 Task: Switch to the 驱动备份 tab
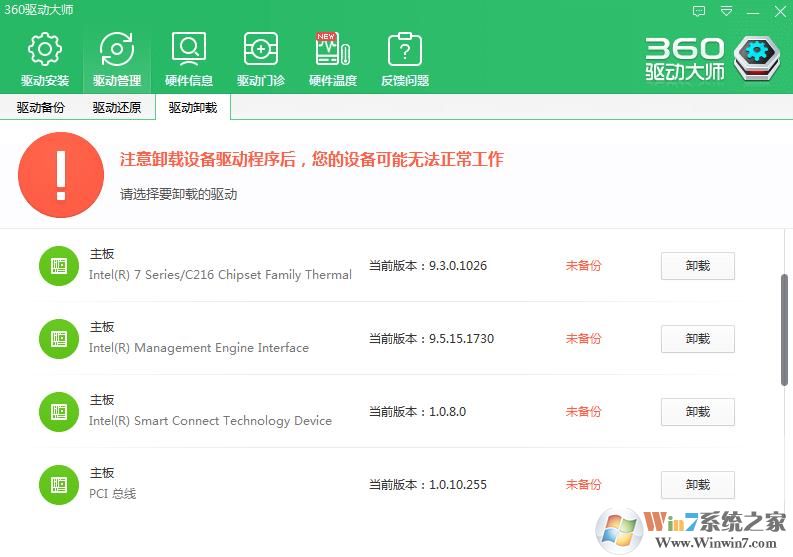[41, 107]
